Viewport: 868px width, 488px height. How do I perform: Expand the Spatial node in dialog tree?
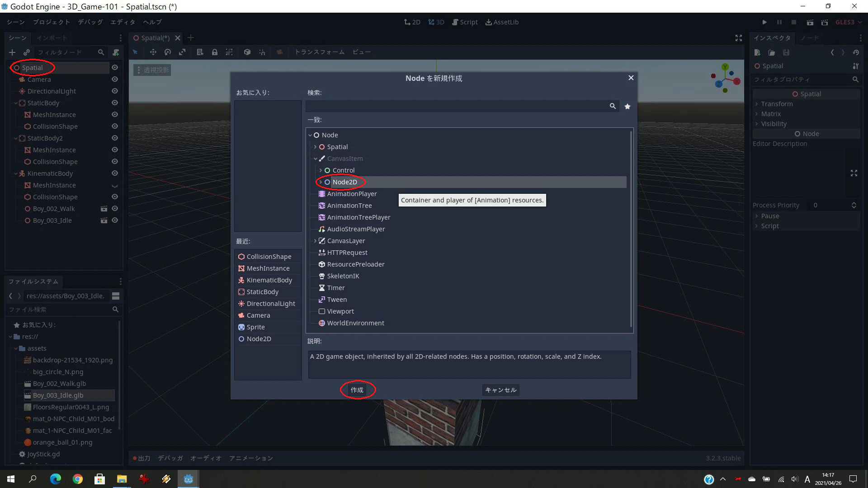tap(315, 147)
